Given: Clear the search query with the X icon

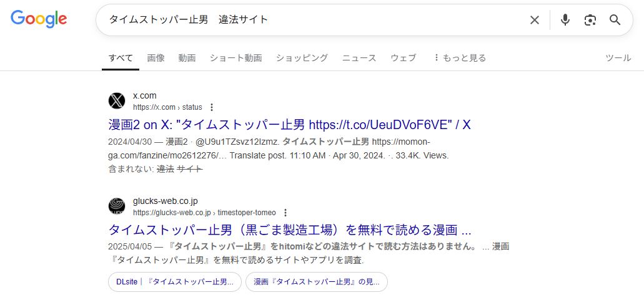Looking at the screenshot, I should coord(534,20).
